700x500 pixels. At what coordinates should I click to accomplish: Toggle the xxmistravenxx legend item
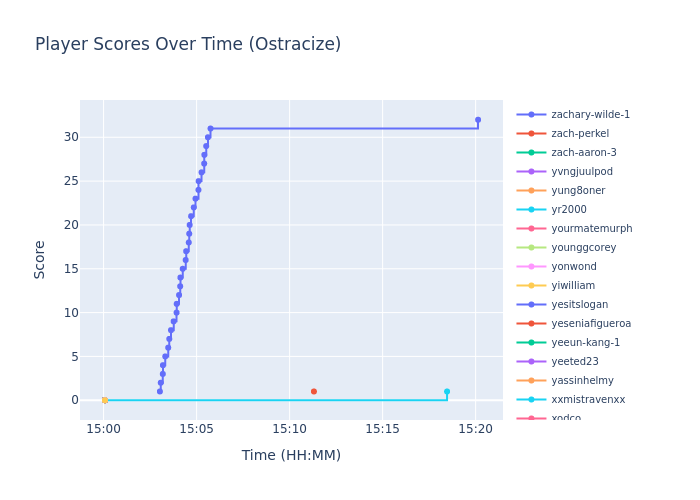(x=588, y=400)
